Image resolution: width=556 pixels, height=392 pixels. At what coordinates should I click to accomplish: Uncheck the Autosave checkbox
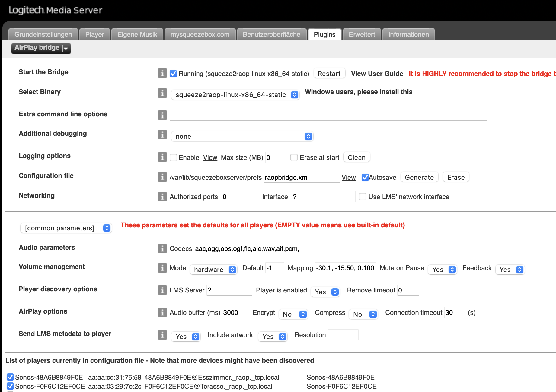point(365,177)
